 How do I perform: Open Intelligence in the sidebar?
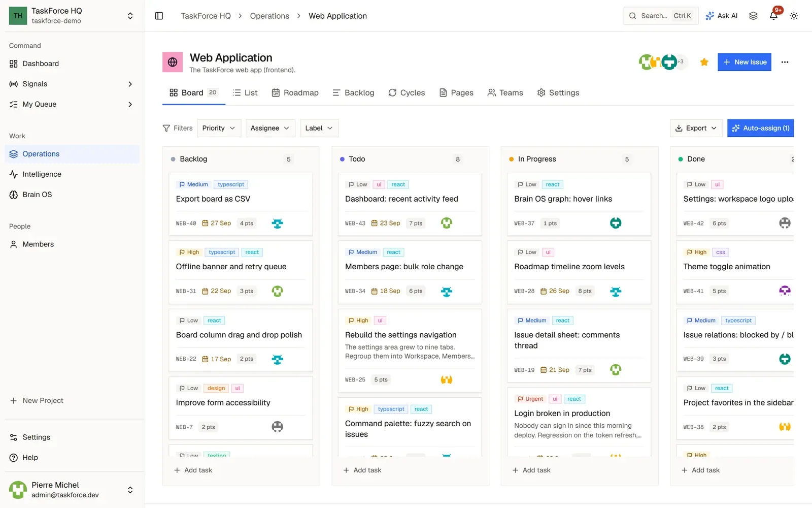72,174
